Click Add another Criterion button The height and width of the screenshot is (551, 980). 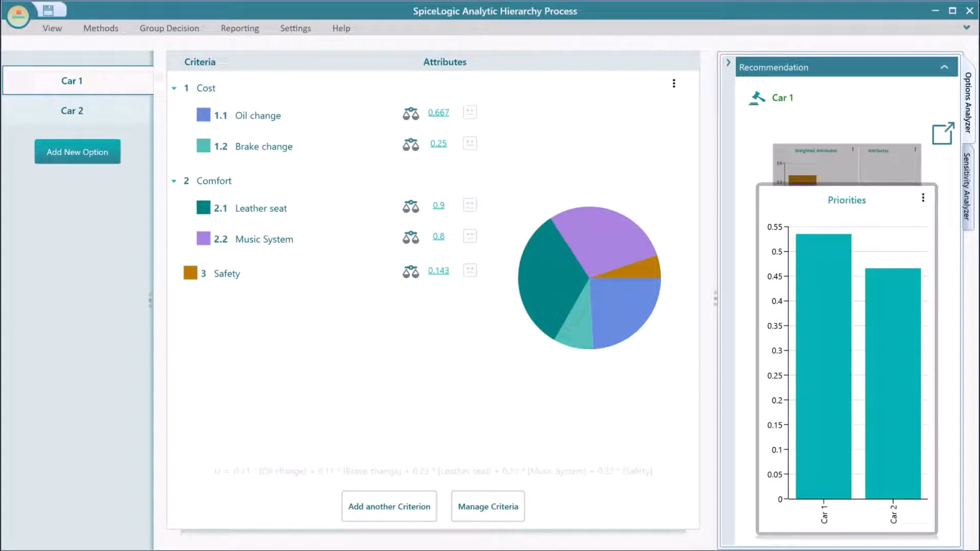click(x=389, y=506)
